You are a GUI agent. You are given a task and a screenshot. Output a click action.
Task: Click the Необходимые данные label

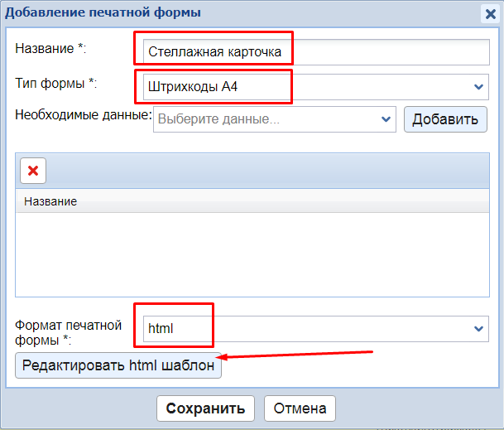(x=83, y=114)
